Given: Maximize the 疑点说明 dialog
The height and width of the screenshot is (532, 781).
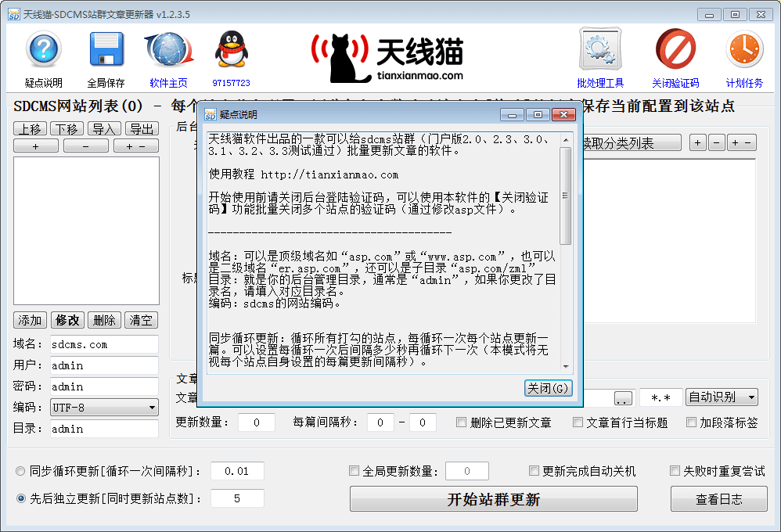Looking at the screenshot, I should 538,114.
